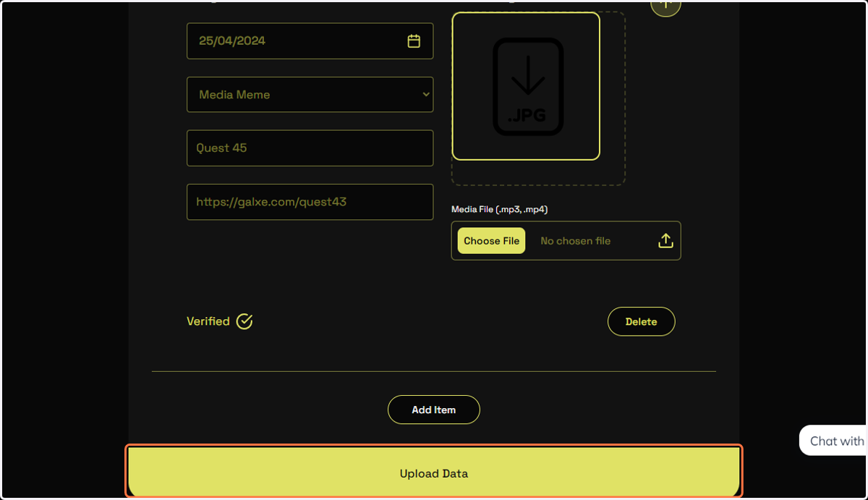
Task: Click the Verified checkmark icon
Action: (244, 321)
